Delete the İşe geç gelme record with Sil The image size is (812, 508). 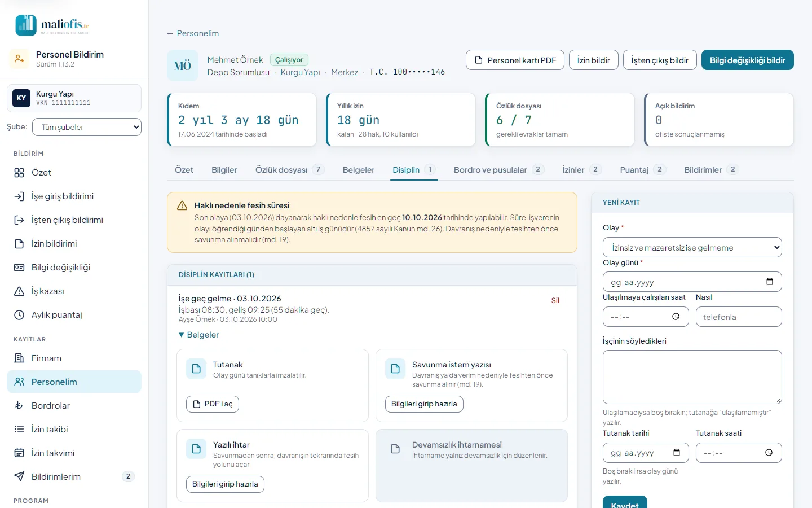pos(555,301)
